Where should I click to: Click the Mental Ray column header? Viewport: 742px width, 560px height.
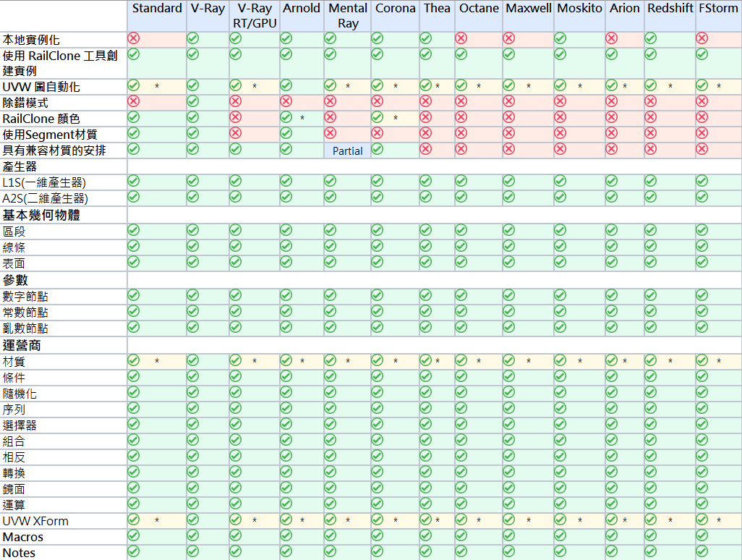tap(348, 16)
